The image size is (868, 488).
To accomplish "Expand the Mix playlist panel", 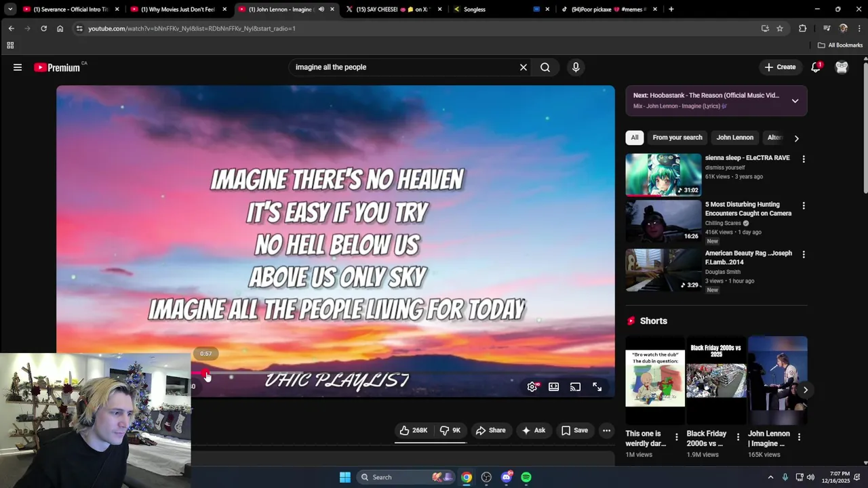I will (x=795, y=101).
